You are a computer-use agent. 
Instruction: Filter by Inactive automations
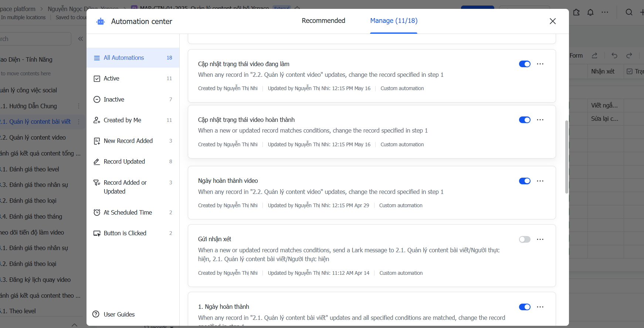pos(133,99)
